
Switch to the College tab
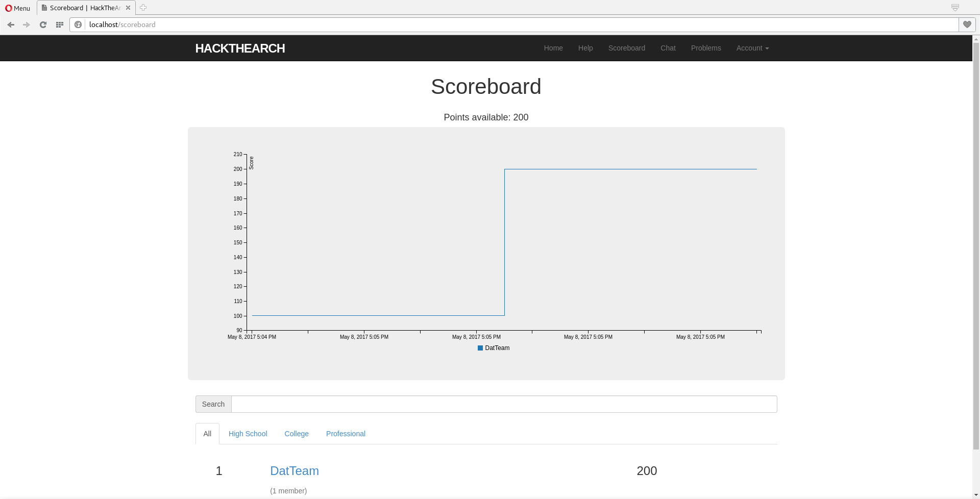pos(296,434)
